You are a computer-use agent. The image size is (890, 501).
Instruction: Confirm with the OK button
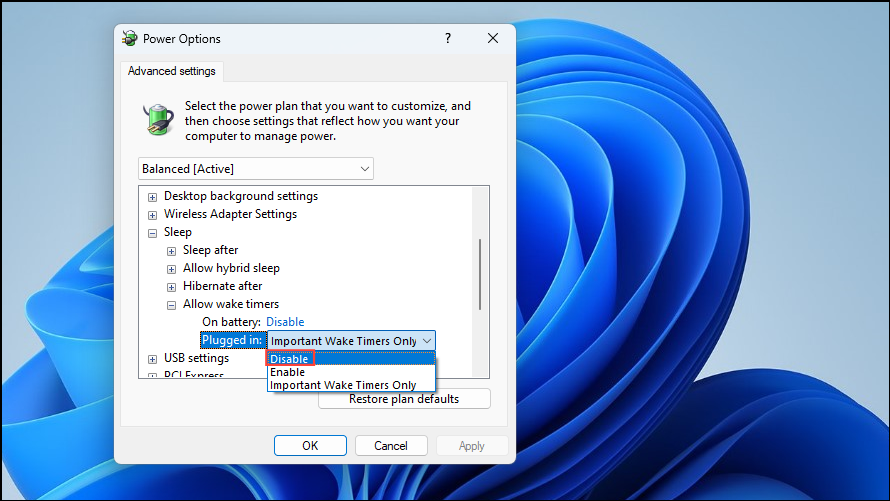click(x=310, y=445)
